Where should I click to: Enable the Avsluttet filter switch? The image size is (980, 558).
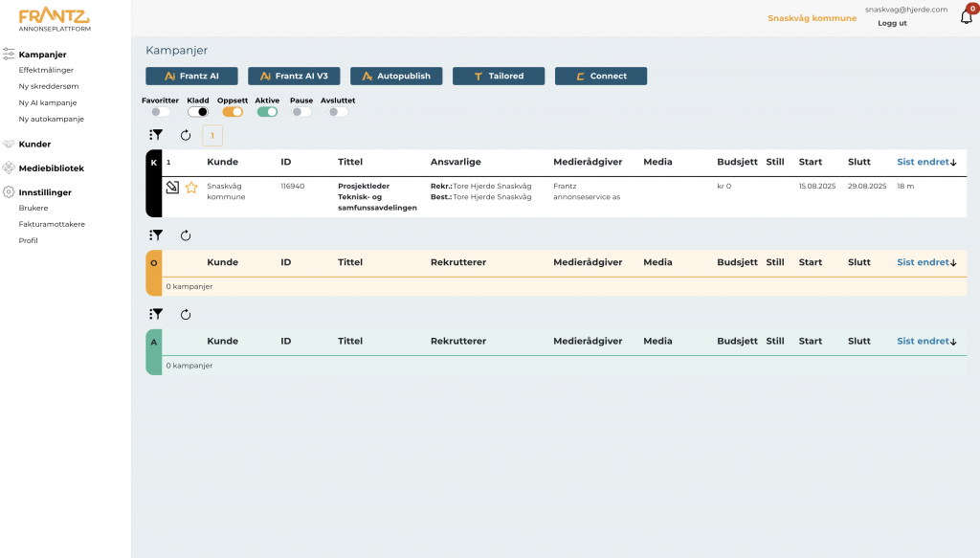pyautogui.click(x=338, y=112)
